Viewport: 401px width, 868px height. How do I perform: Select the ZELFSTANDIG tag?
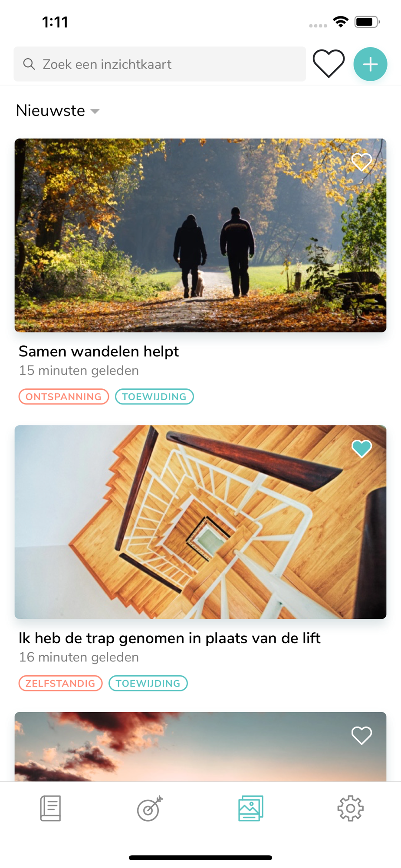[x=60, y=684]
